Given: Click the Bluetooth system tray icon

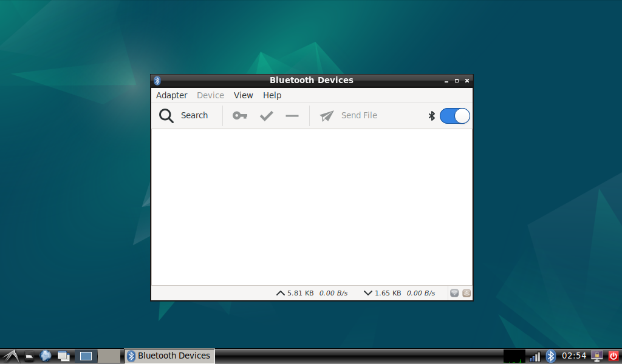Looking at the screenshot, I should pos(550,356).
